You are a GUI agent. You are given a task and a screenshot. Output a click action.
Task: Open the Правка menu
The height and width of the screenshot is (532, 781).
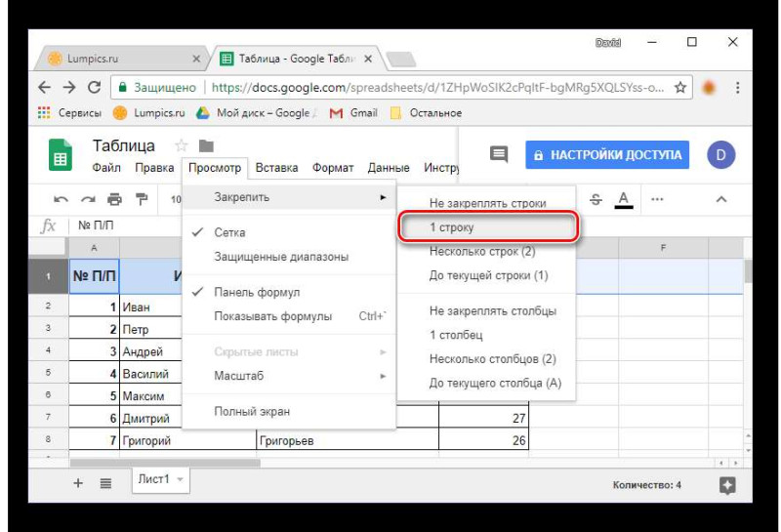point(154,168)
